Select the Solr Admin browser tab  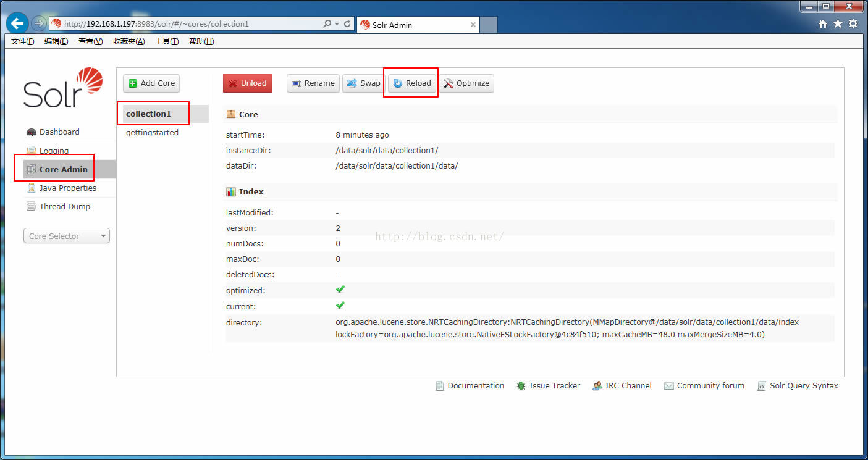418,25
